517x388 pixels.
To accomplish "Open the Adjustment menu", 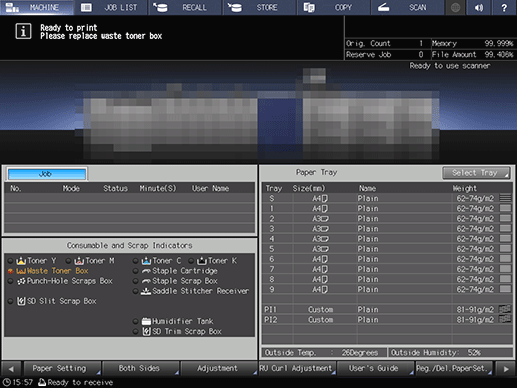I will click(x=219, y=369).
